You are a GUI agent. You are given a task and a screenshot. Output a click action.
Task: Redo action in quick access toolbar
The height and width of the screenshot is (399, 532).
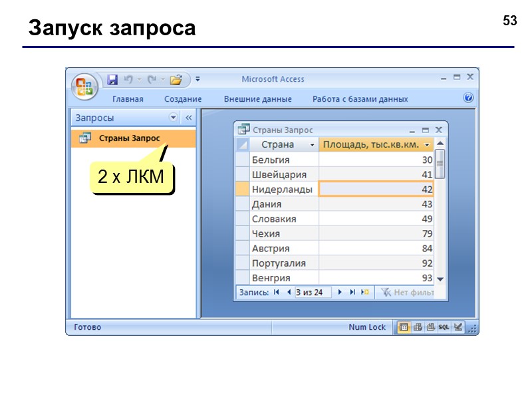tap(152, 79)
